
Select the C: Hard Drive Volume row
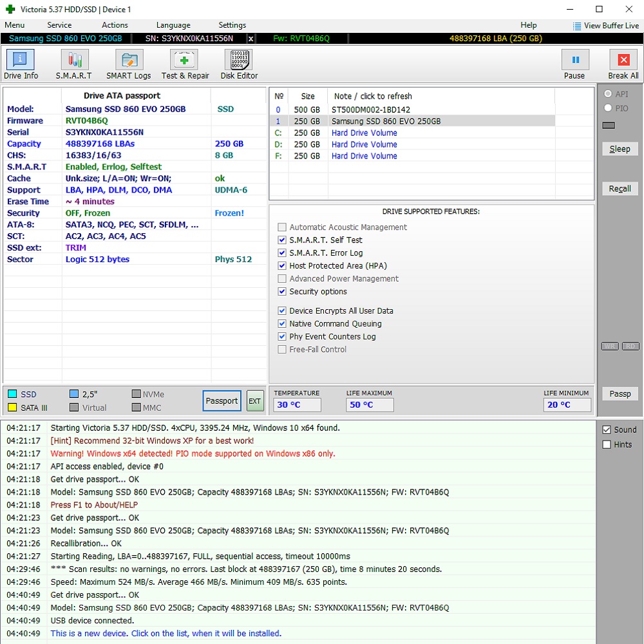(x=412, y=133)
